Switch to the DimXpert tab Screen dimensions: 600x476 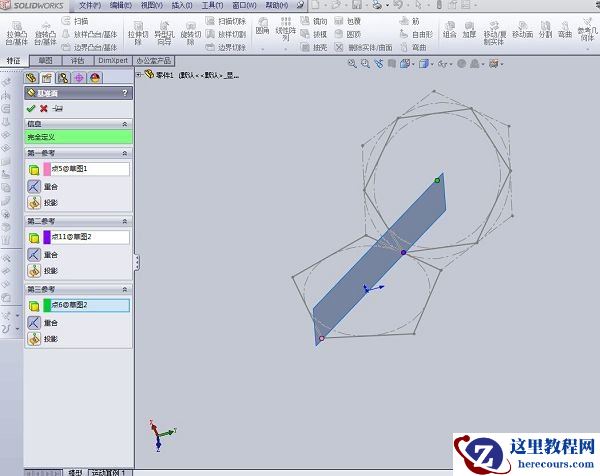pos(113,61)
